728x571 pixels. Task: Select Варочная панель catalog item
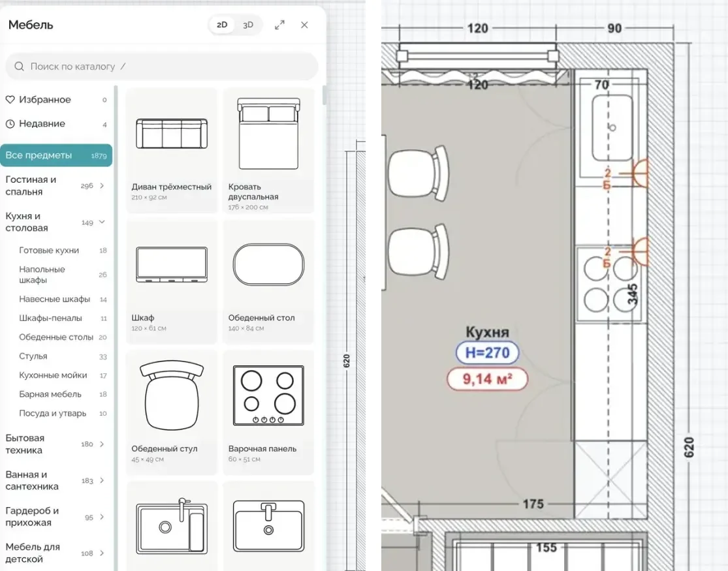point(268,412)
